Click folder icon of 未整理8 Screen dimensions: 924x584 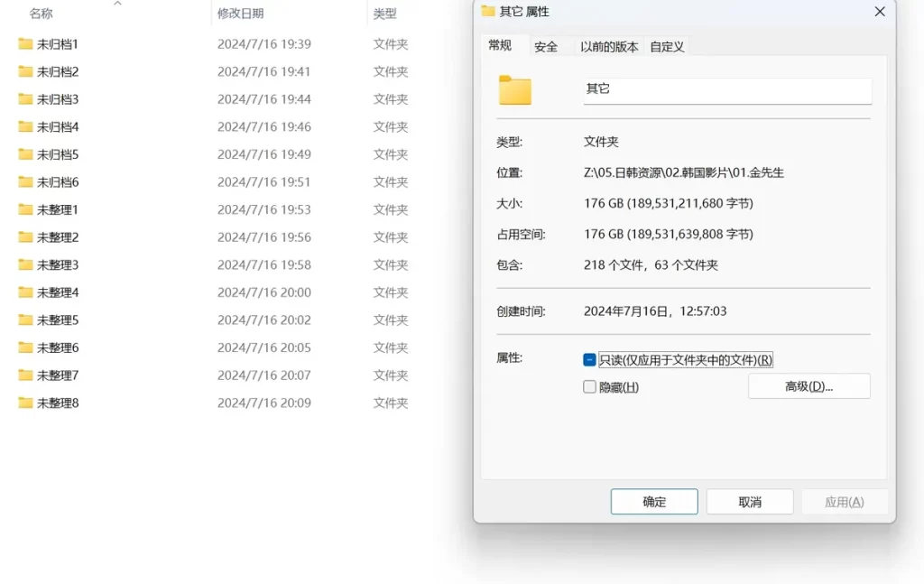pos(25,403)
